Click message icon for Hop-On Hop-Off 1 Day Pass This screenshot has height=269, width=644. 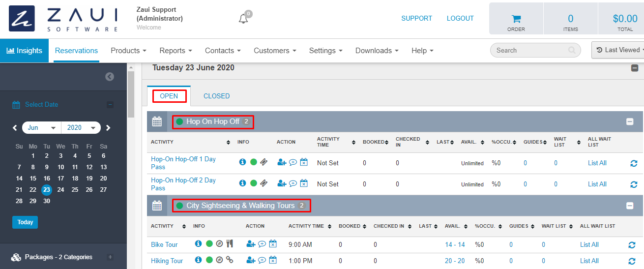click(x=293, y=162)
